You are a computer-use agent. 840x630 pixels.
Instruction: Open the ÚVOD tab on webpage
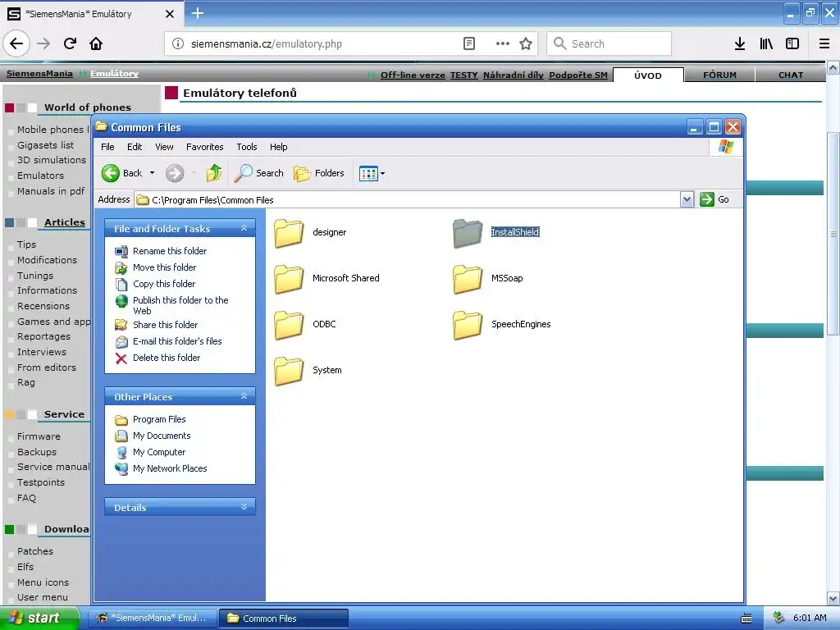click(648, 75)
